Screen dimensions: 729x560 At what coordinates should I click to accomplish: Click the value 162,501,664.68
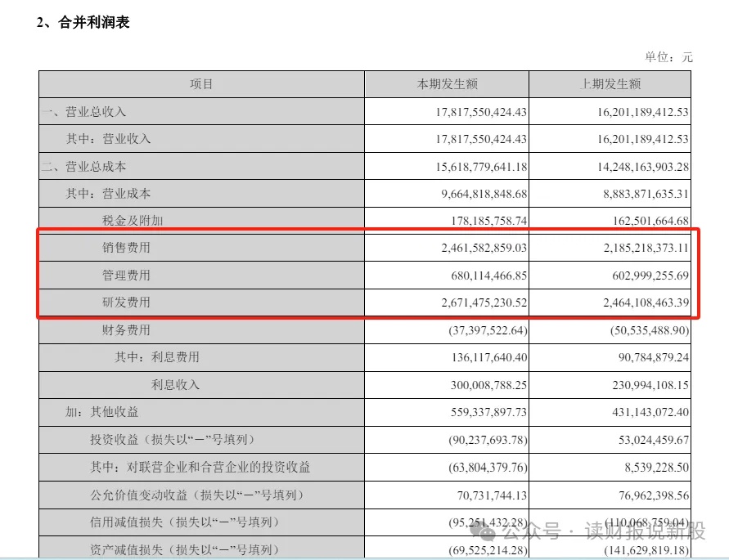click(x=650, y=221)
